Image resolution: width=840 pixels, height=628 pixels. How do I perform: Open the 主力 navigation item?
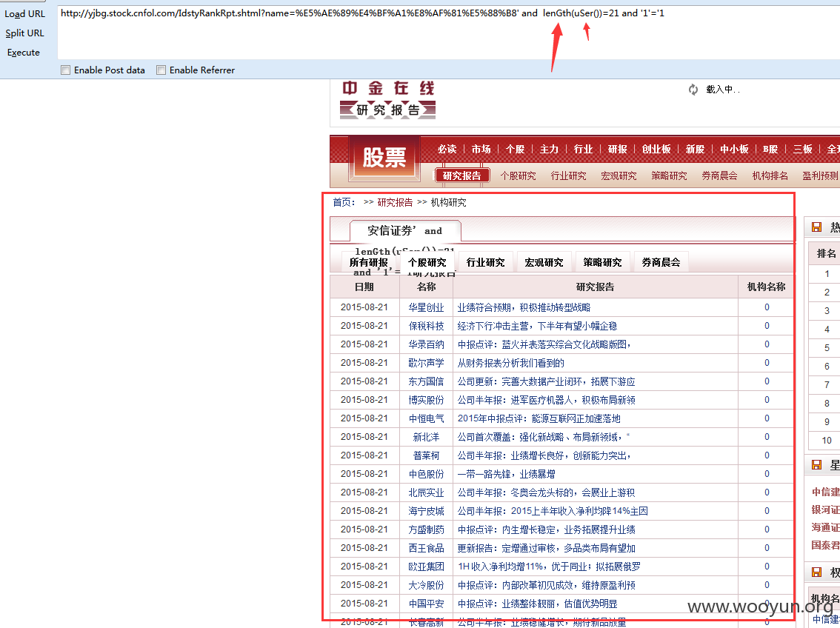pos(549,149)
